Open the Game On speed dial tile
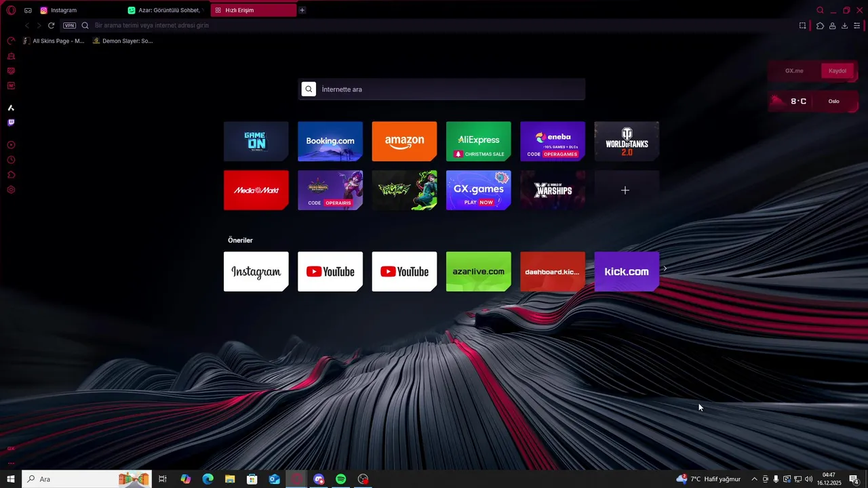 pos(256,141)
